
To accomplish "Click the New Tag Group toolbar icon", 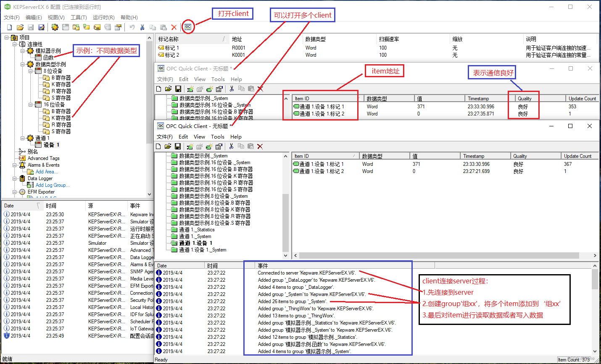I will [x=75, y=27].
